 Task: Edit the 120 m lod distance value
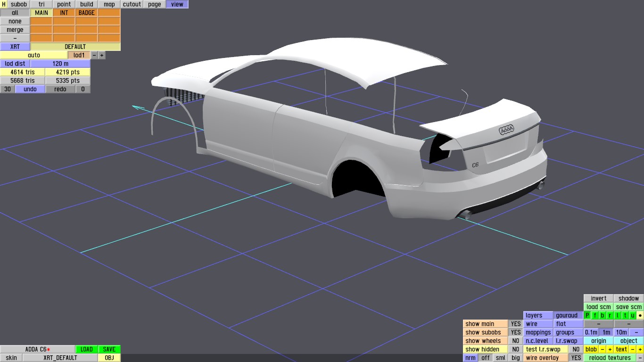tap(60, 64)
